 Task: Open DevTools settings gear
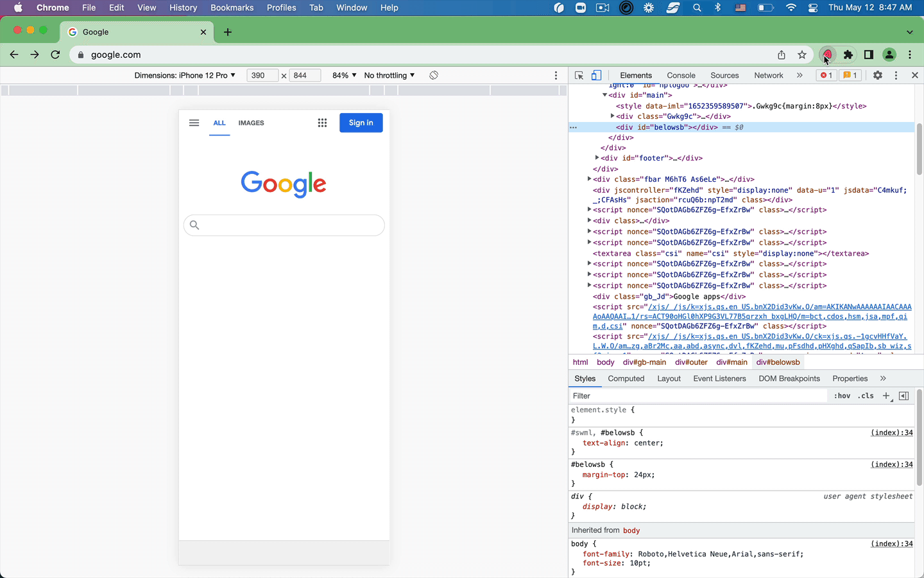pyautogui.click(x=877, y=75)
